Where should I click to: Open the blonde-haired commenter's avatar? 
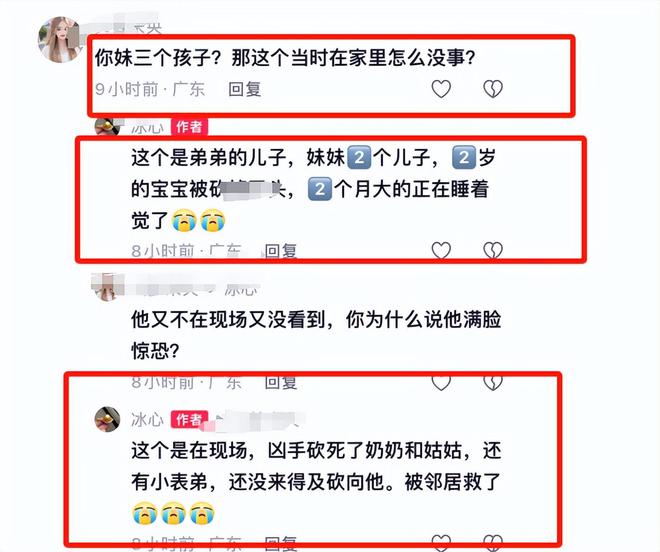(59, 40)
